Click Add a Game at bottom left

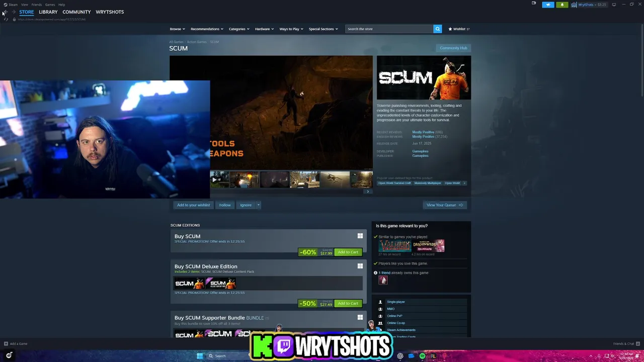point(16,344)
